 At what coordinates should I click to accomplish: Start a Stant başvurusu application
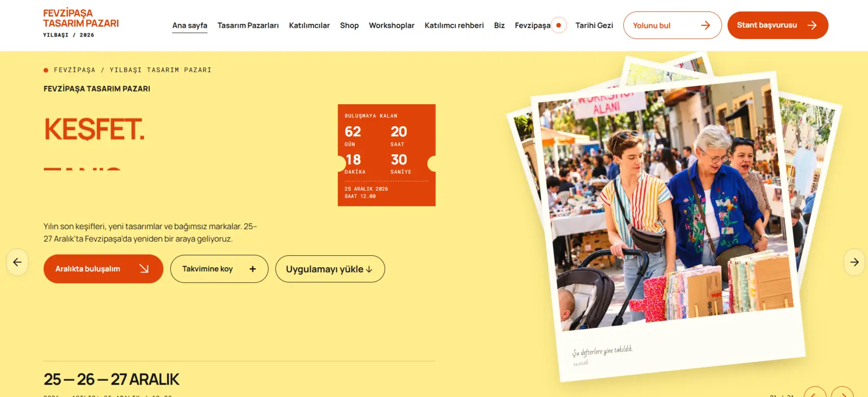777,25
